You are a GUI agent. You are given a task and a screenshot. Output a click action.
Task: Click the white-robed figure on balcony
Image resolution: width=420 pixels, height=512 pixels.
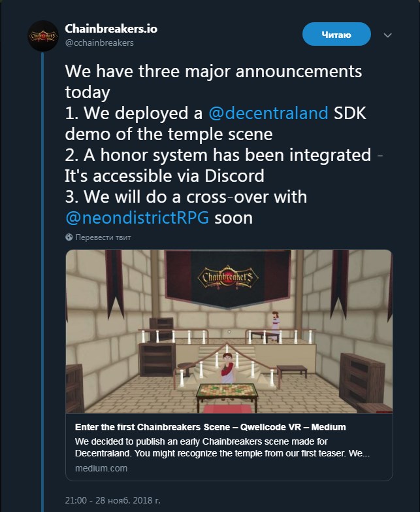click(x=276, y=322)
